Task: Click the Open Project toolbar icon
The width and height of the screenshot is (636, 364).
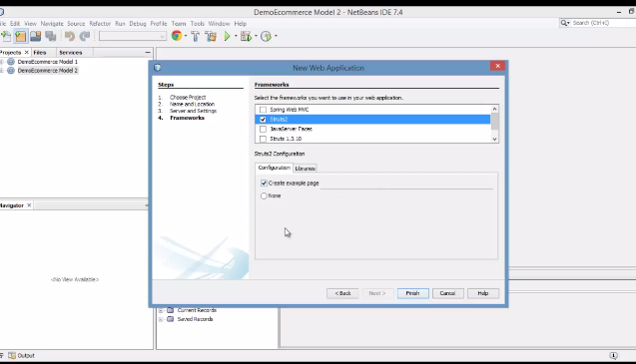Action: [35, 37]
